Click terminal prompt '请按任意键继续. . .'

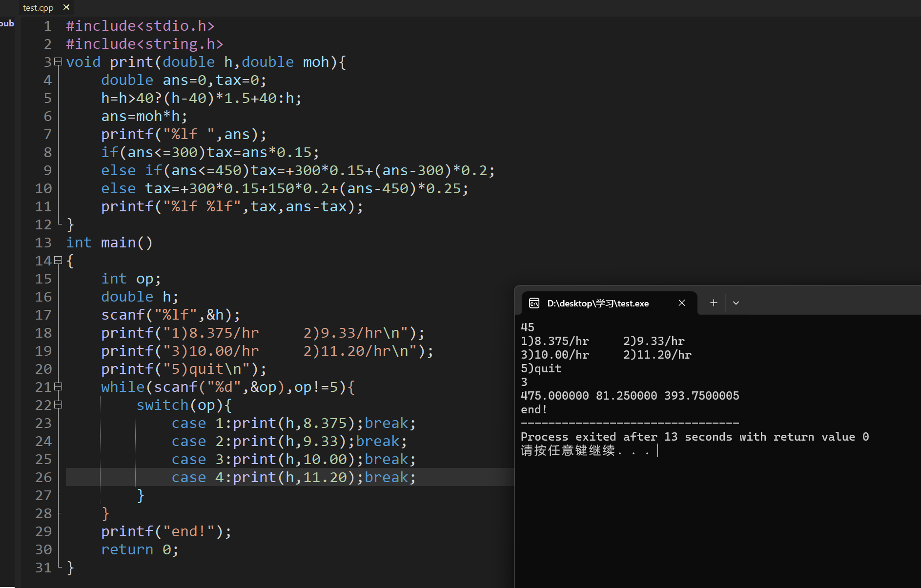tap(585, 450)
